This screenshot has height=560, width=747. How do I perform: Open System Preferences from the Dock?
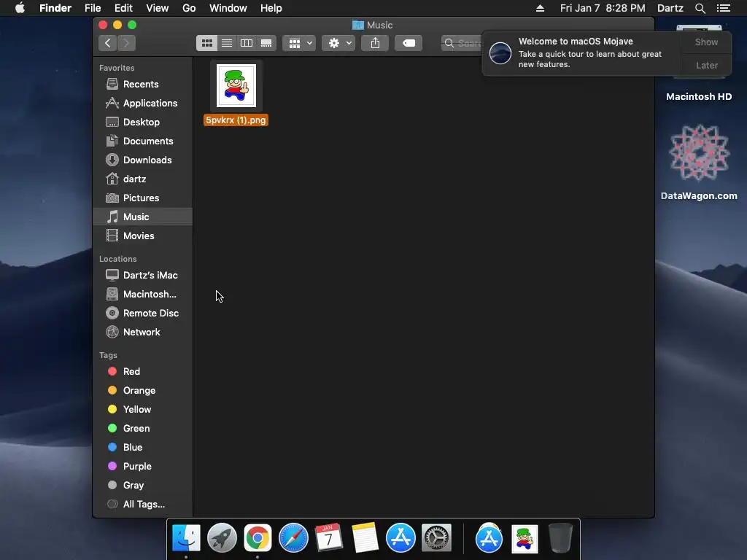pyautogui.click(x=436, y=538)
